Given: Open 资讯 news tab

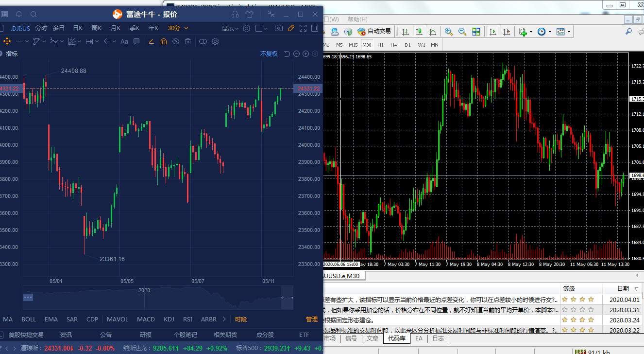Looking at the screenshot, I should pyautogui.click(x=66, y=335).
